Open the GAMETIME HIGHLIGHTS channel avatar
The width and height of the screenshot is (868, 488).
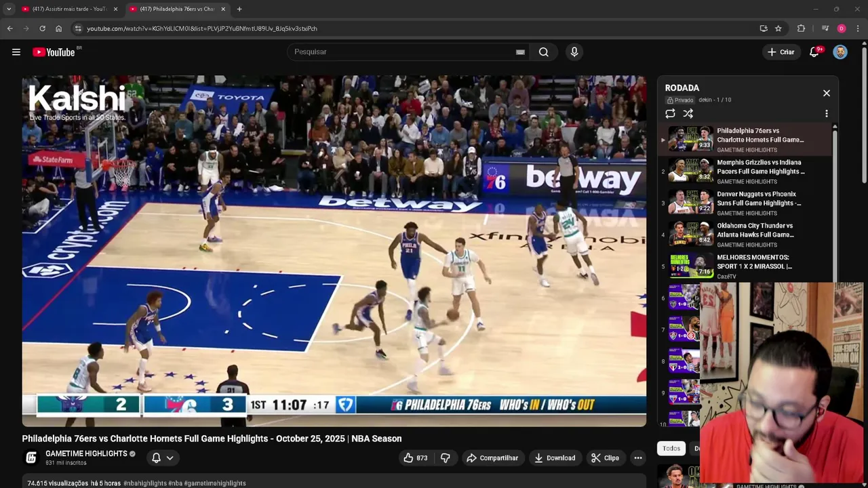(x=31, y=457)
